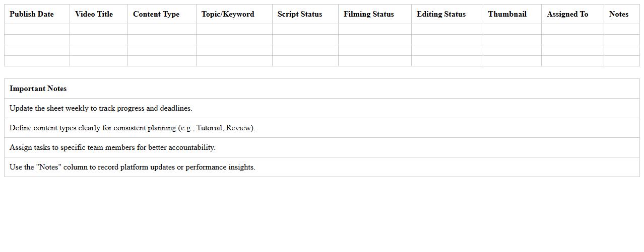Screen dimensions: 644x252
Task: Click the Content Type header cell
Action: pyautogui.click(x=156, y=14)
